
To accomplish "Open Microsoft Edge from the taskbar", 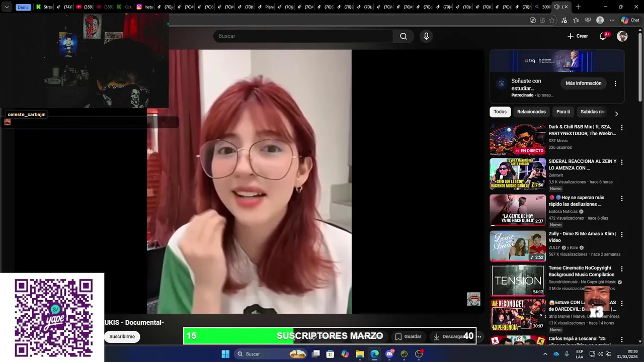I will tap(374, 354).
